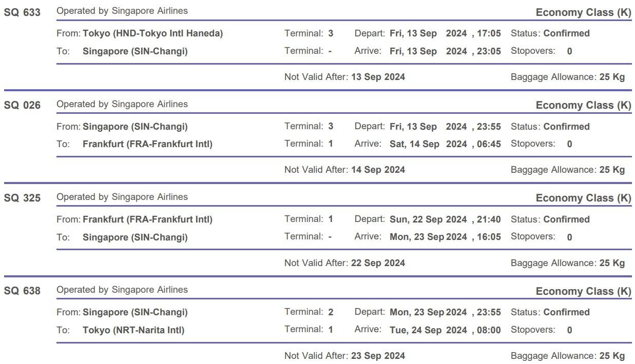Click the SQ 638 flight number

[x=22, y=291]
